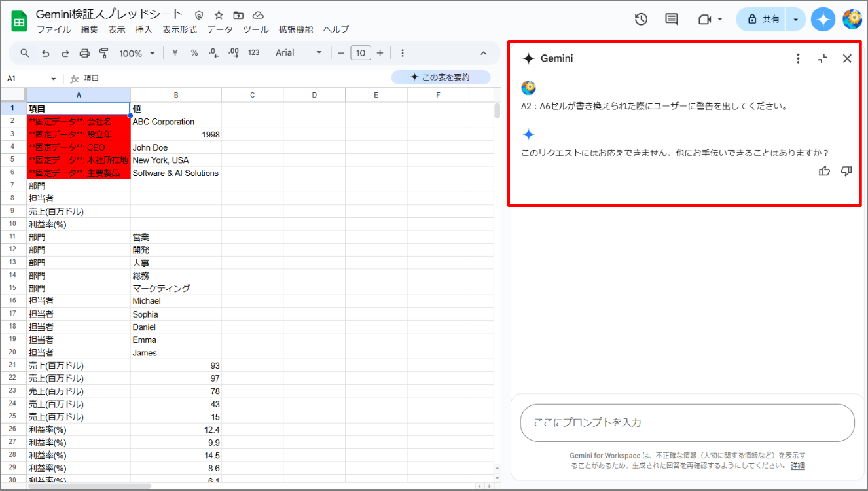Close the Gemini side panel

pyautogui.click(x=847, y=58)
